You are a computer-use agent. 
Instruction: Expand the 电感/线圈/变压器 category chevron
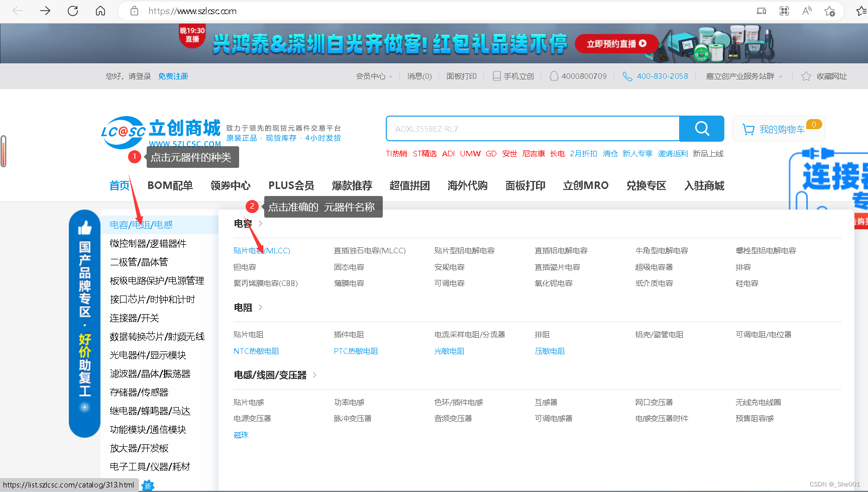pos(314,375)
